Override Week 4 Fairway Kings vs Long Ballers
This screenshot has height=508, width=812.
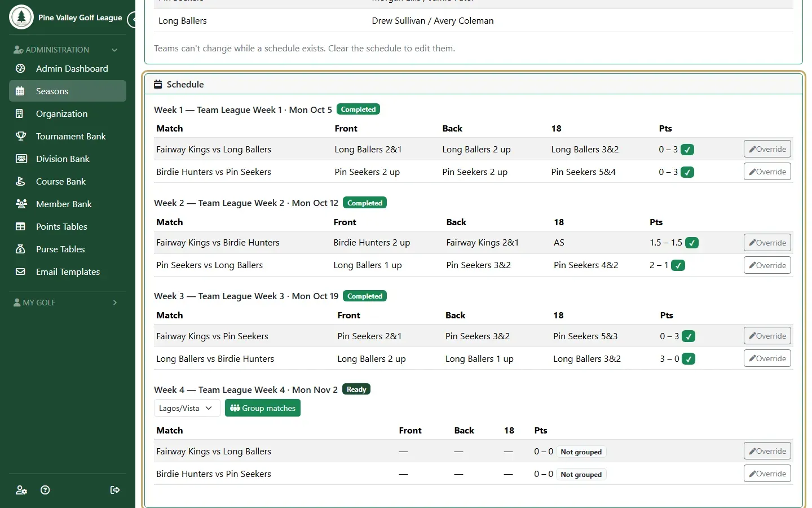(767, 451)
